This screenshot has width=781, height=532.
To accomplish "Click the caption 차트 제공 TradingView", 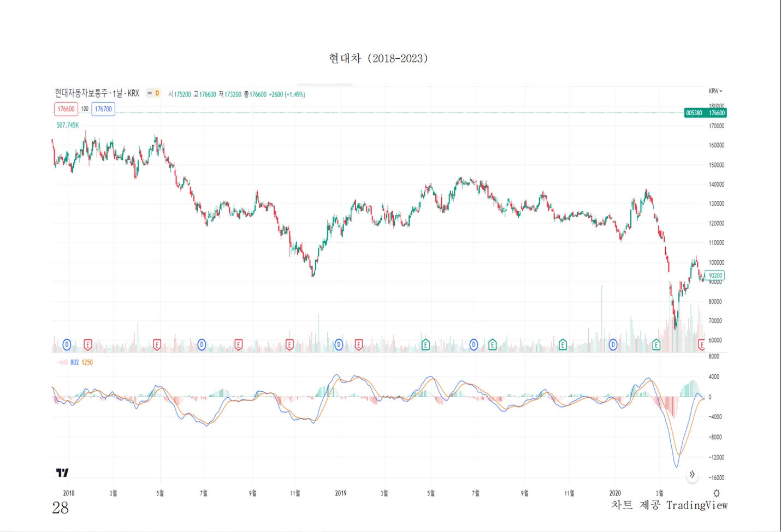I will coord(670,505).
